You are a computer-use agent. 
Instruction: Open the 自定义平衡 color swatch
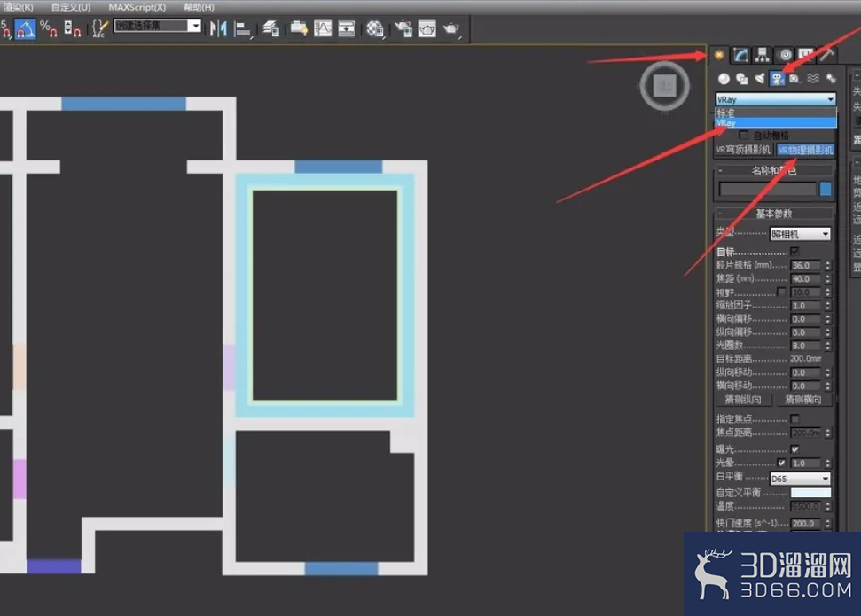[810, 493]
